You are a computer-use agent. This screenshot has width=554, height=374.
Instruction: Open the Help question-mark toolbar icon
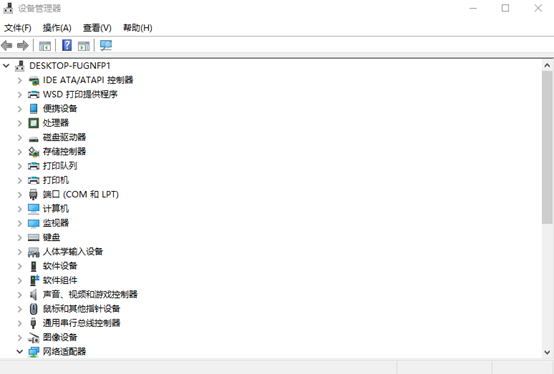(67, 45)
